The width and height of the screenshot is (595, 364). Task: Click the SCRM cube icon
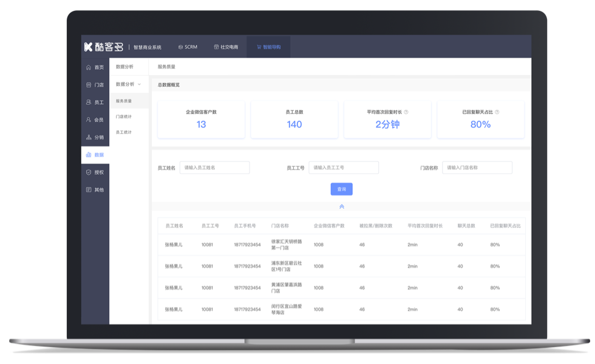pyautogui.click(x=180, y=47)
